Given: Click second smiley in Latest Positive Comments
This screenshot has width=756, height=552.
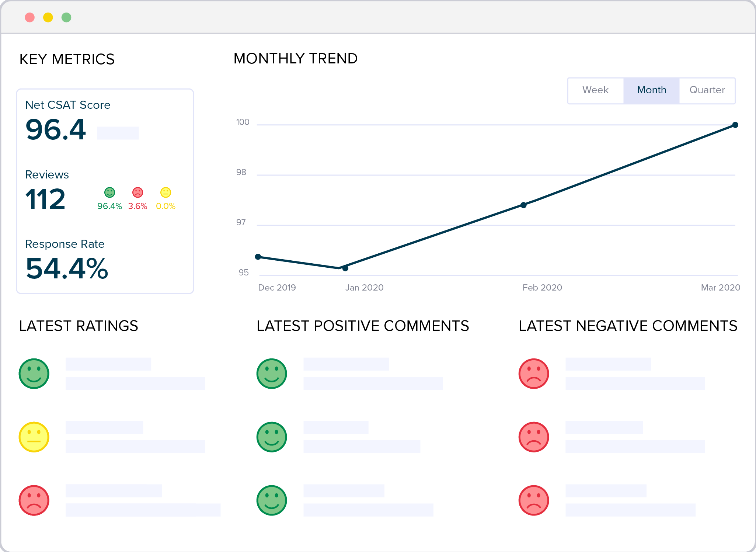Looking at the screenshot, I should [272, 437].
